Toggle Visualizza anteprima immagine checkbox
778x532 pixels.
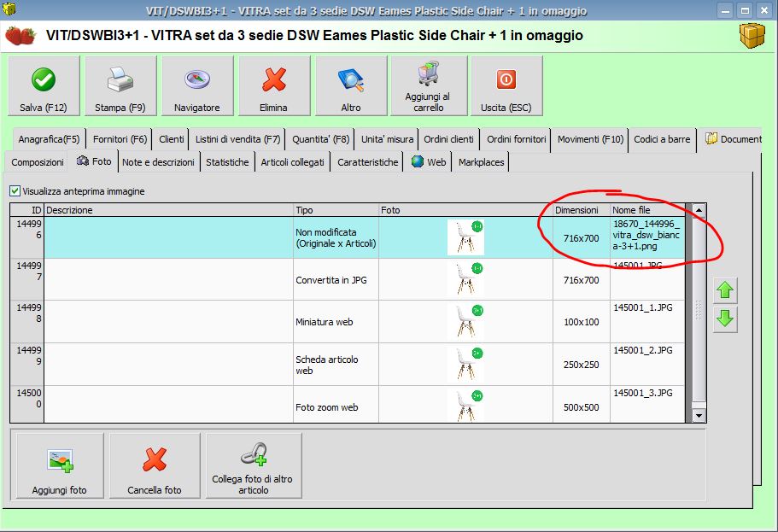coord(15,191)
